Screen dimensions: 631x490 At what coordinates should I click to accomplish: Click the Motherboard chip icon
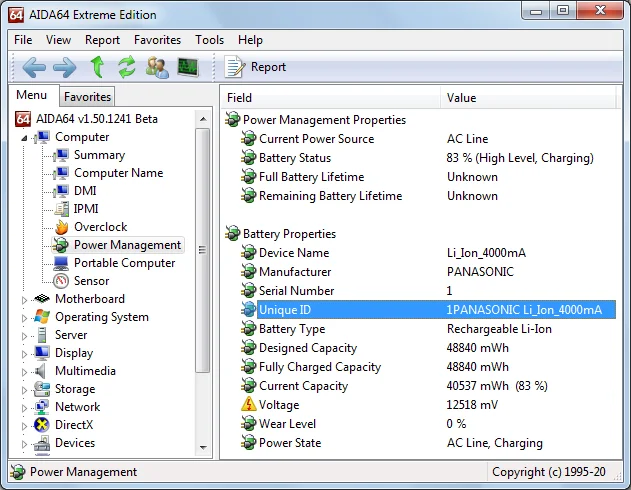coord(42,299)
